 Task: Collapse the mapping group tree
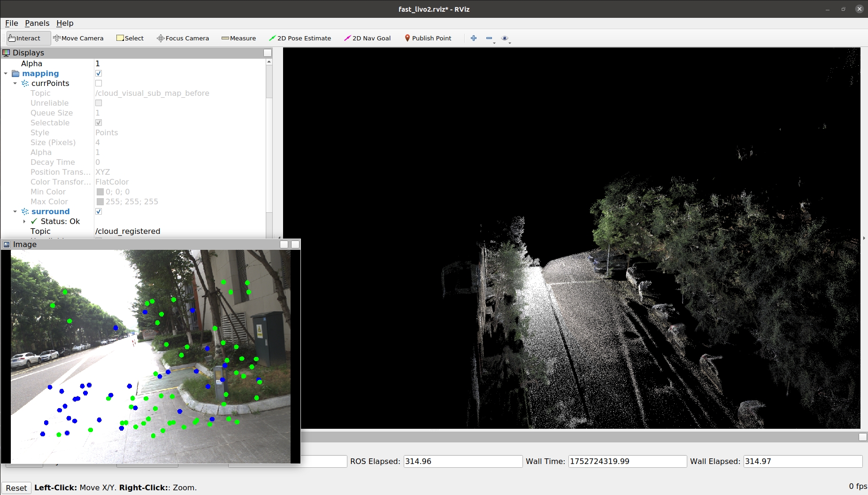point(6,74)
